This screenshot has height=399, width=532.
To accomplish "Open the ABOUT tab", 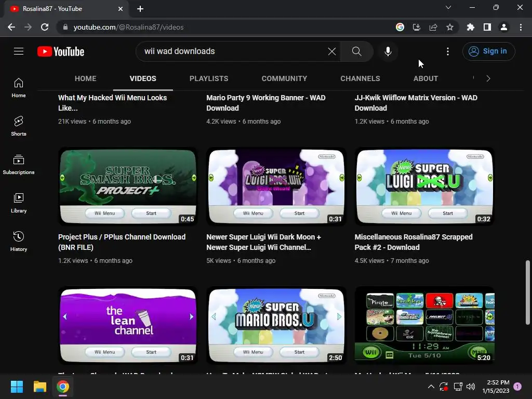I will (425, 78).
